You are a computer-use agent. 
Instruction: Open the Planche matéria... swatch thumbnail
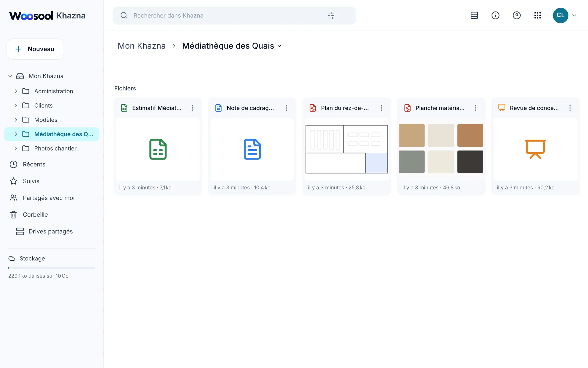pyautogui.click(x=441, y=149)
